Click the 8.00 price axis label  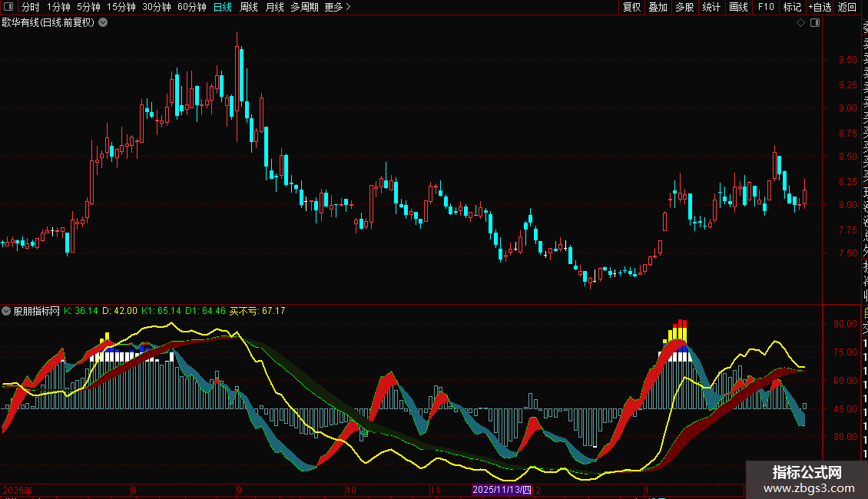[847, 205]
